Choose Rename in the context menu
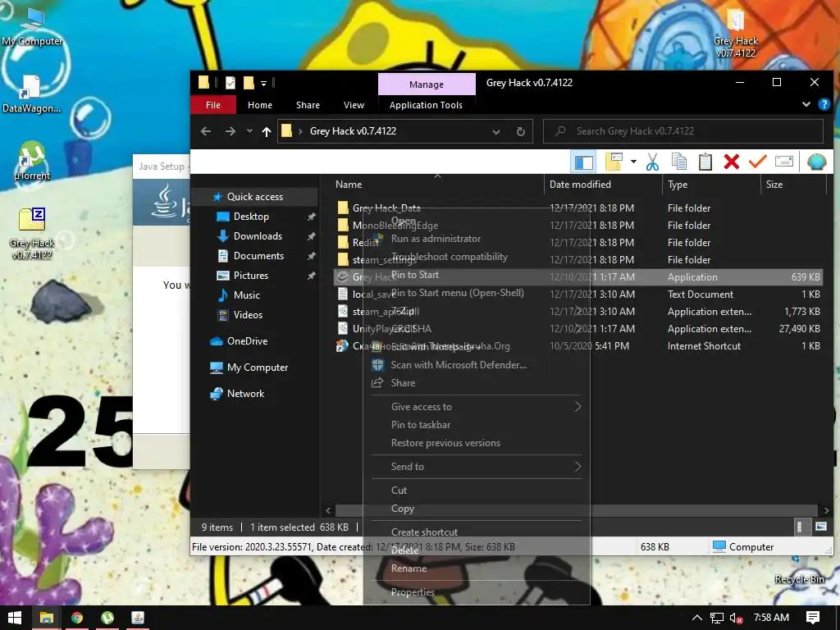Screen dimensions: 840x630 point(409,568)
